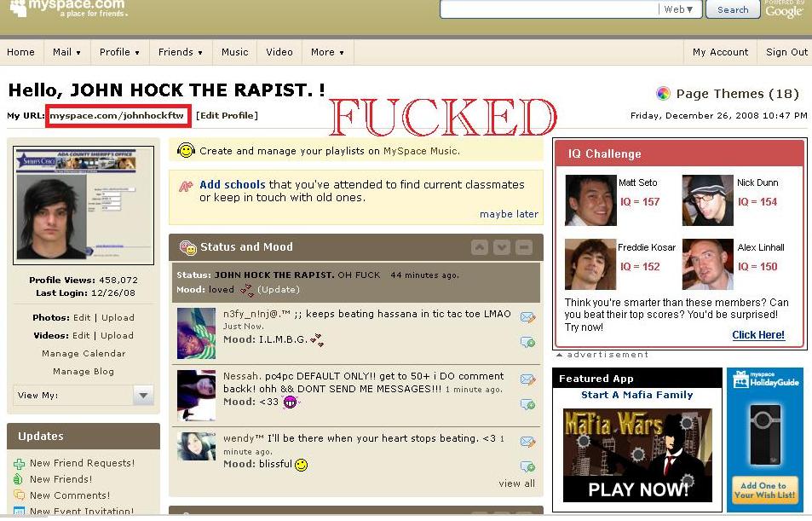812x521 pixels.
Task: Click the Add schools link
Action: 233,184
